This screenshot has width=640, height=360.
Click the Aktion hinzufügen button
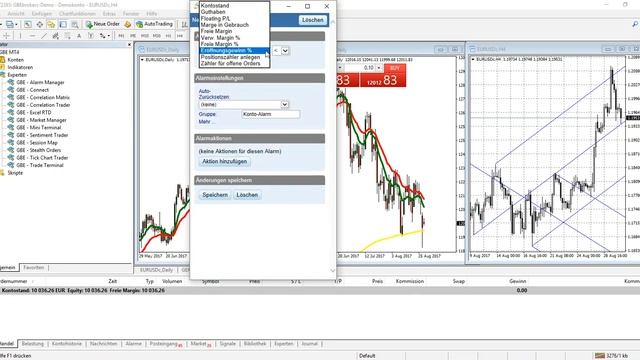[224, 162]
